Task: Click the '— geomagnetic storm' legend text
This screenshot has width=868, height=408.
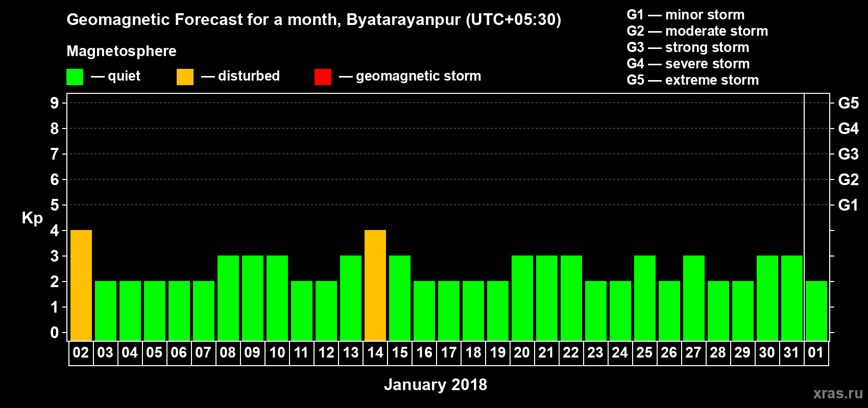Action: (410, 76)
